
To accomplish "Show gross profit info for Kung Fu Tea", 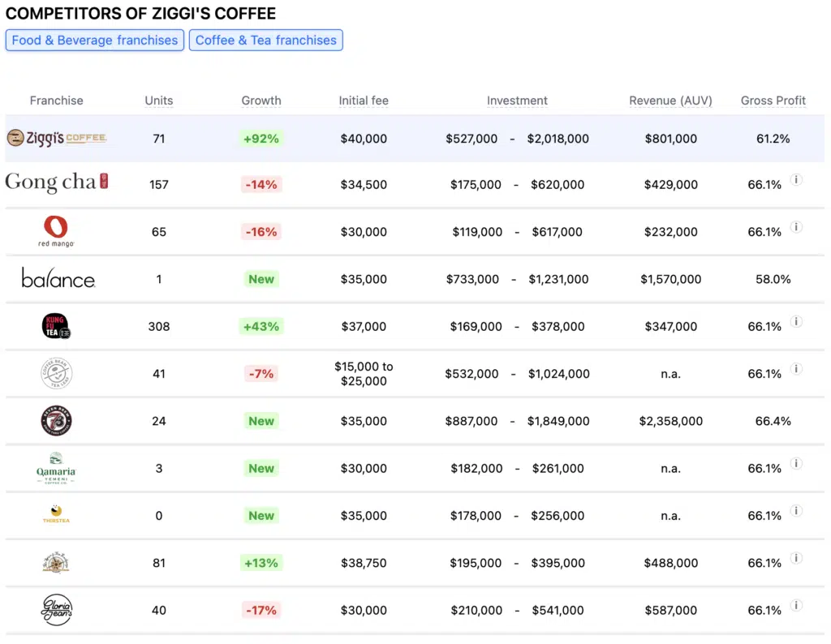I will pyautogui.click(x=796, y=322).
